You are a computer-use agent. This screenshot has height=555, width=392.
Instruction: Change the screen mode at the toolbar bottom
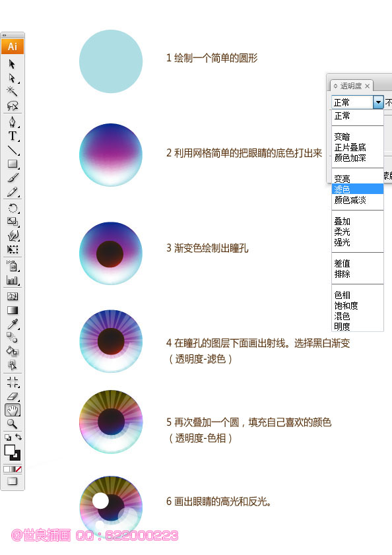pos(13,481)
